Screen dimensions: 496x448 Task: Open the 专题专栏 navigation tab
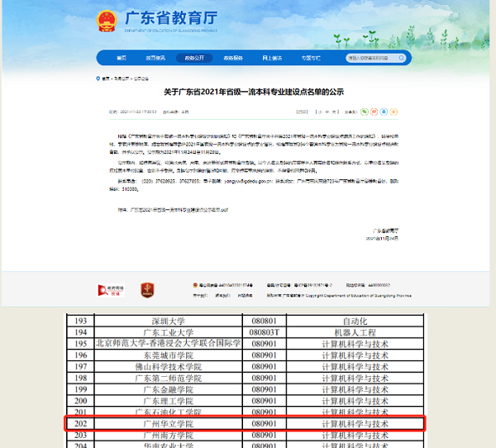click(x=311, y=58)
